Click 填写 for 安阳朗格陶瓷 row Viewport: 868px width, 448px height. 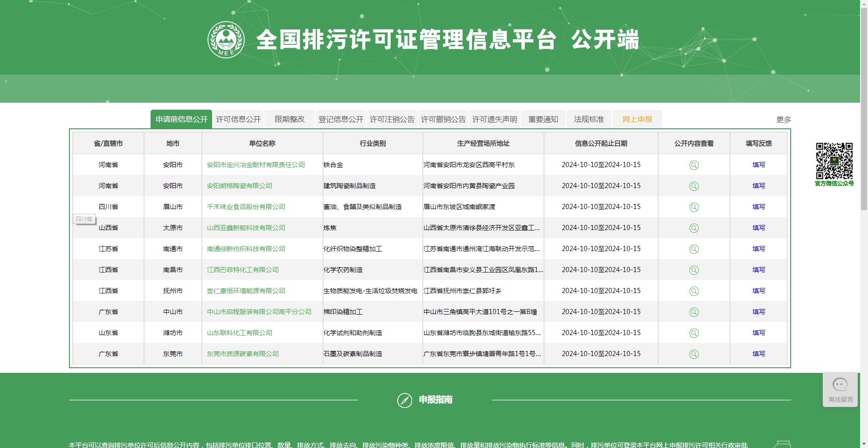tap(759, 186)
